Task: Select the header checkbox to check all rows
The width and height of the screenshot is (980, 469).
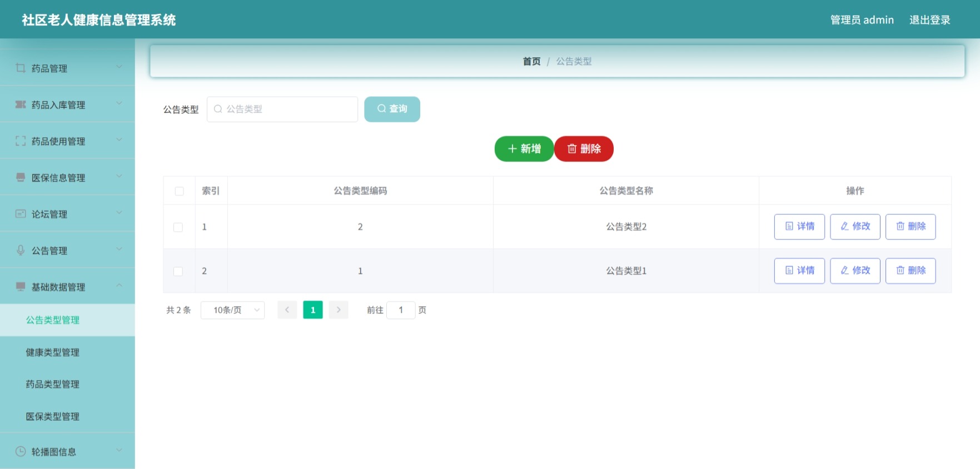Action: (x=179, y=191)
